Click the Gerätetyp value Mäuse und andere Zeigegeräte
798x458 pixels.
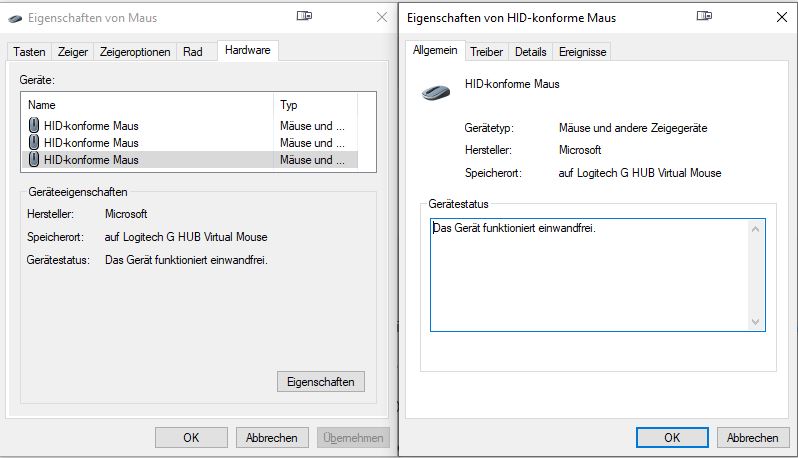click(633, 128)
